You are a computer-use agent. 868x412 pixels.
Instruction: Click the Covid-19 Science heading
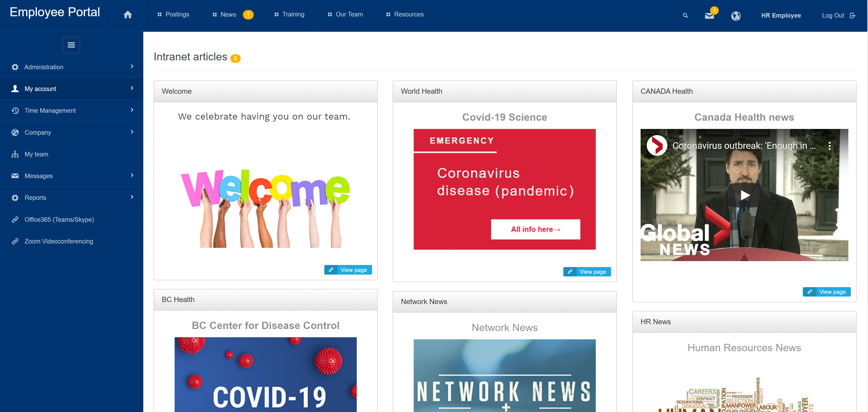pos(504,117)
